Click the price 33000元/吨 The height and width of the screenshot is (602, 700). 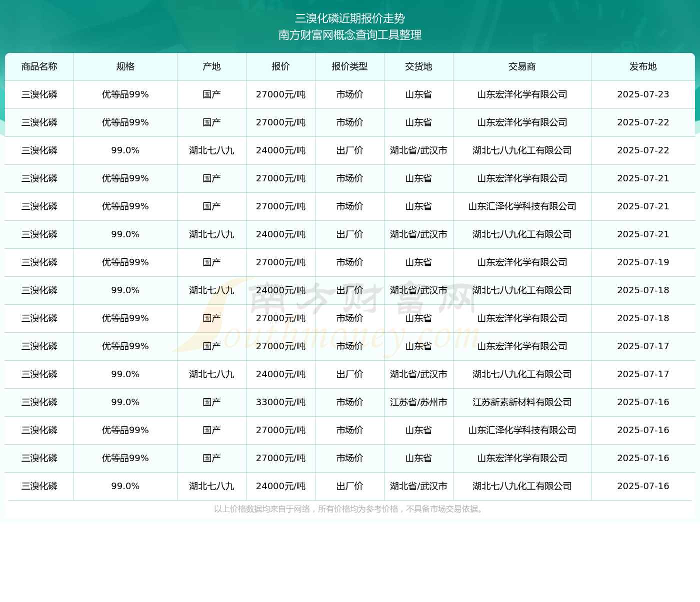[281, 402]
